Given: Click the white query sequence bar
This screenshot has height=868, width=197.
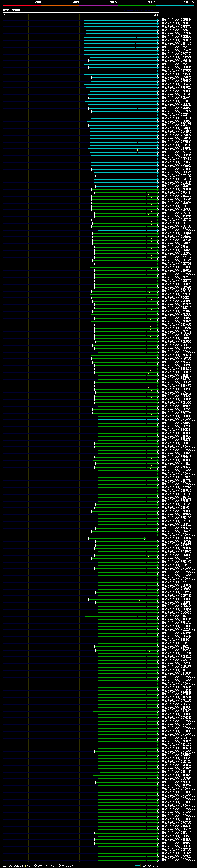Looking at the screenshot, I should point(81,13).
